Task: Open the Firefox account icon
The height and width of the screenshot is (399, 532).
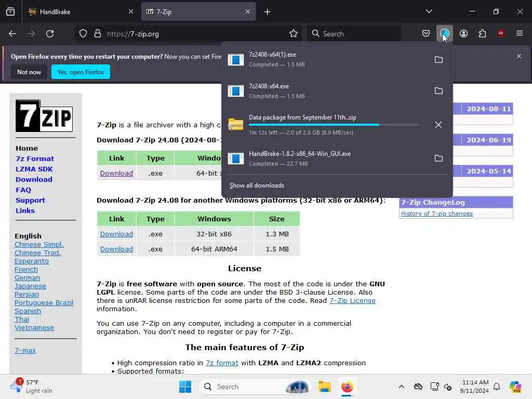Action: (463, 33)
